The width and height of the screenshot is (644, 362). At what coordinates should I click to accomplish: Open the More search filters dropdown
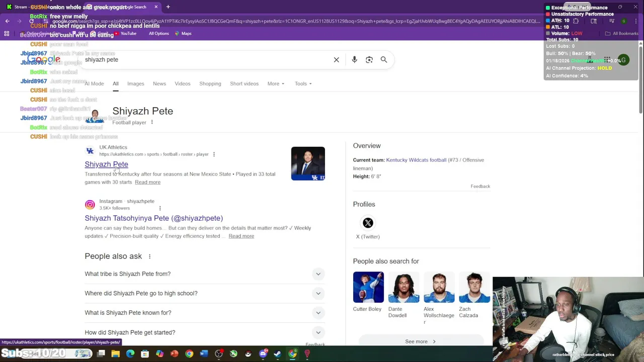(276, 83)
